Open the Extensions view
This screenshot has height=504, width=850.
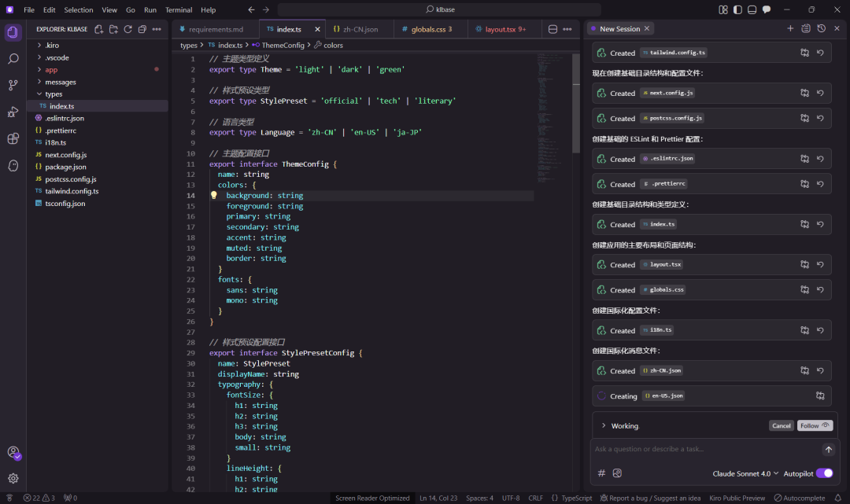[x=13, y=138]
